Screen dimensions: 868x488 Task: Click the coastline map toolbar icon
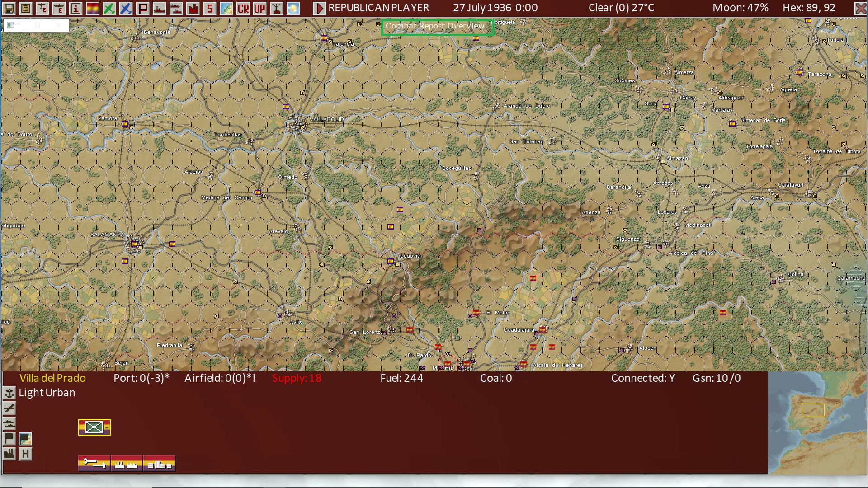point(226,8)
